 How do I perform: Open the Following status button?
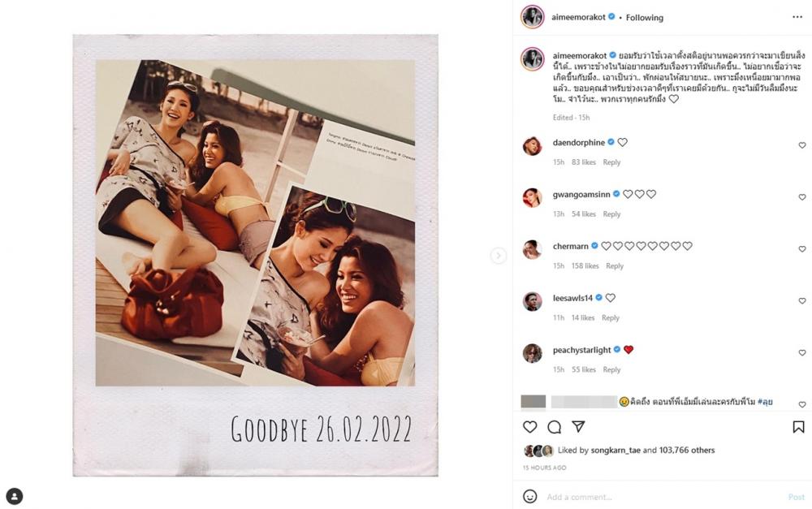pyautogui.click(x=644, y=18)
